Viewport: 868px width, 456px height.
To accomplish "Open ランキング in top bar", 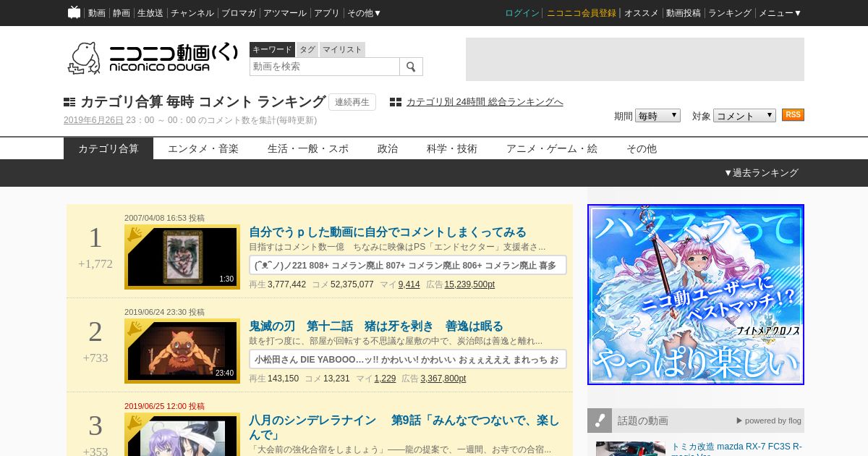I will [730, 13].
